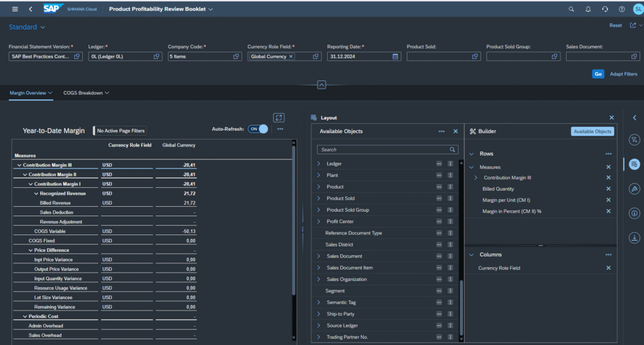The width and height of the screenshot is (644, 345).
Task: Collapse the Recognized Revenue row
Action: click(x=36, y=194)
